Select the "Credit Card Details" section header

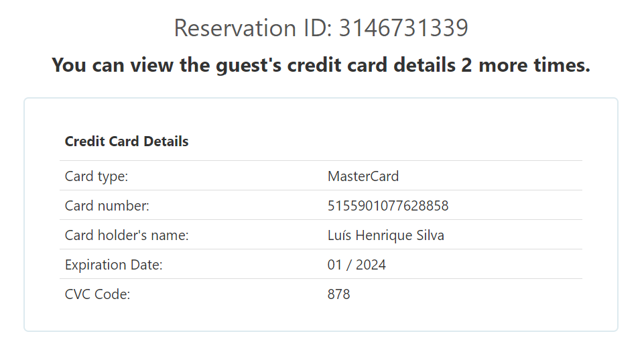127,141
